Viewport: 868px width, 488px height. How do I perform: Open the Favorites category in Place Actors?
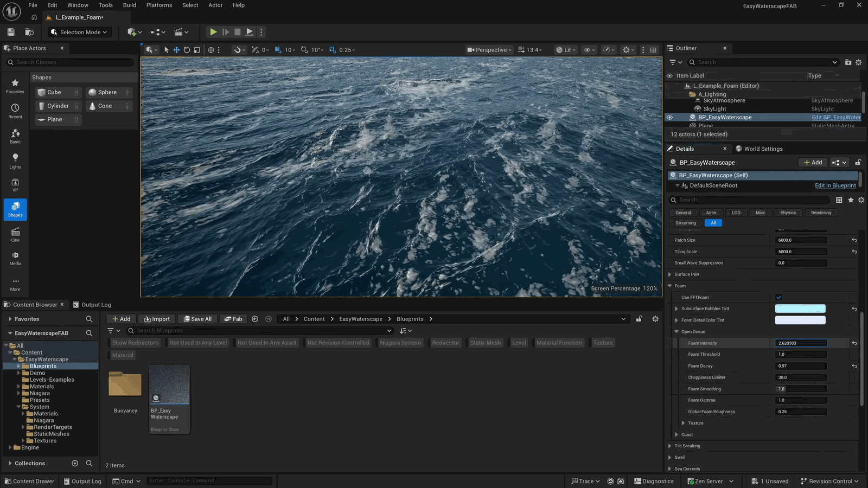(15, 86)
